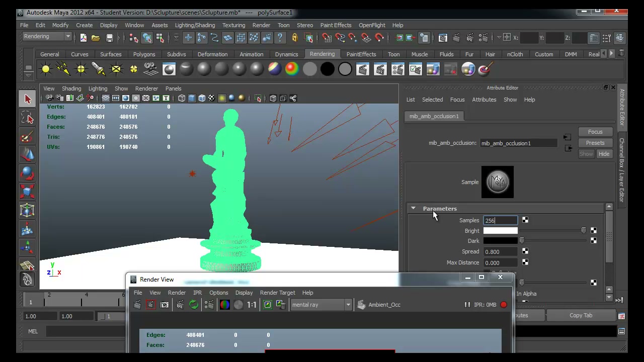This screenshot has height=362, width=644.
Task: Display RGB channels in Render View
Action: (225, 305)
